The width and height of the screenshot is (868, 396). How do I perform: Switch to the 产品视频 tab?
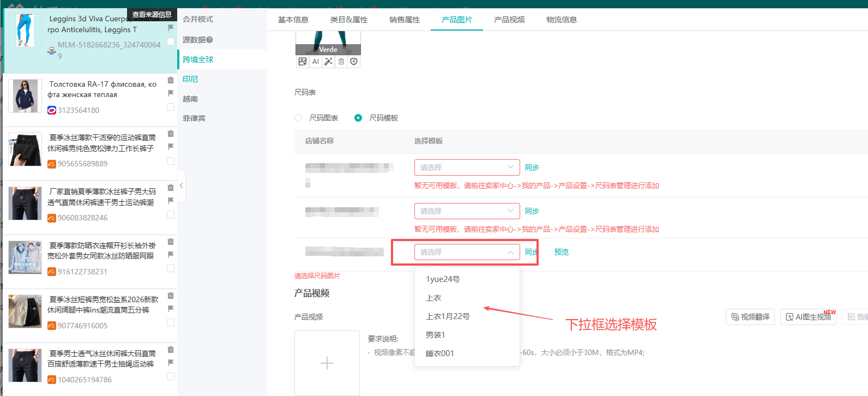coord(509,20)
